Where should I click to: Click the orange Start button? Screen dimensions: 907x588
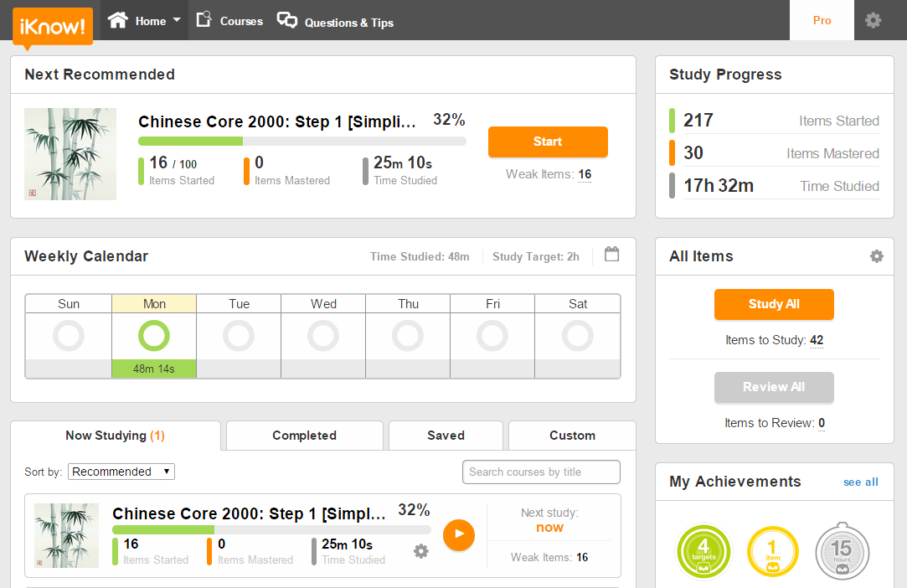pos(548,142)
